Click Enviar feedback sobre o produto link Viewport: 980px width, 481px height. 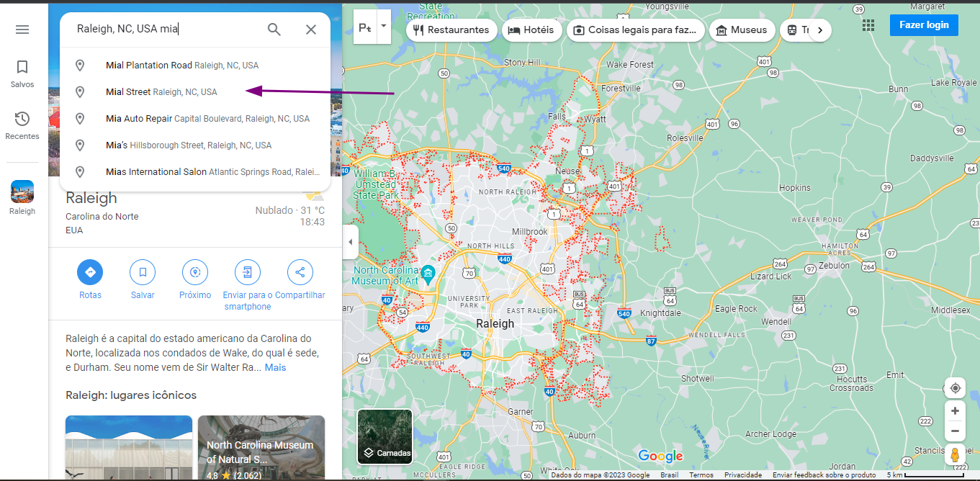click(x=824, y=475)
